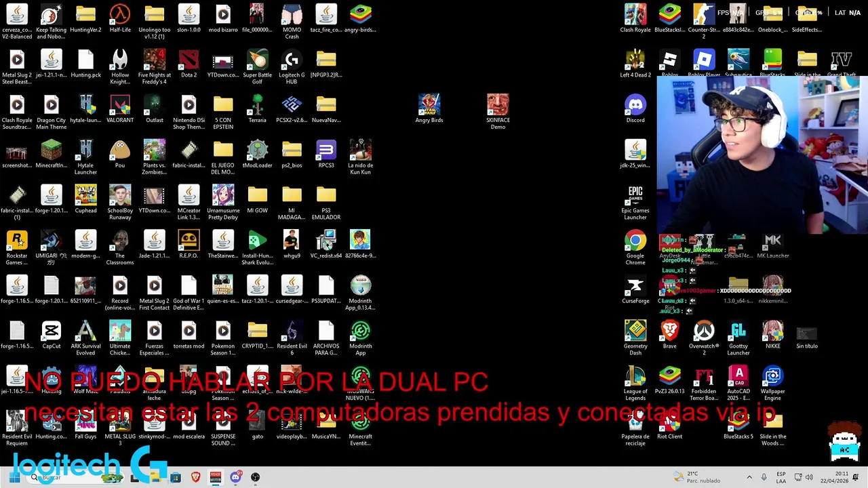Select the Resident Evil 6 icon

pyautogui.click(x=292, y=339)
